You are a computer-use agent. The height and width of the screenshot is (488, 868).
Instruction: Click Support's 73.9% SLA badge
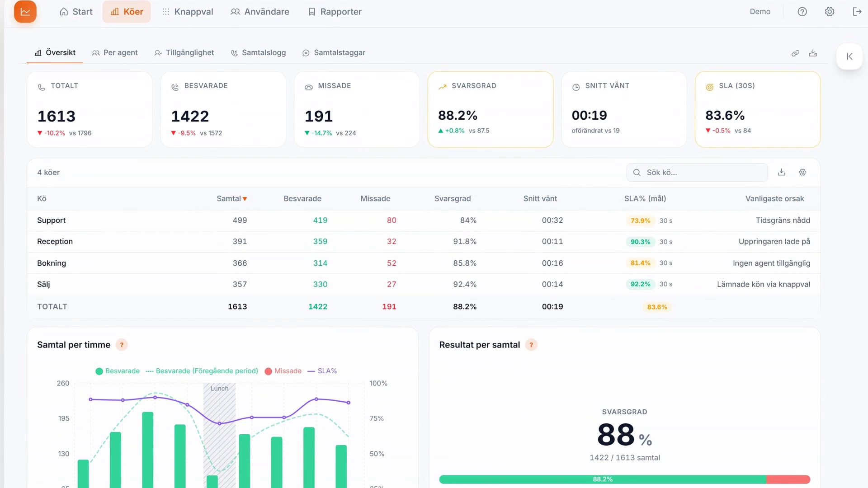pyautogui.click(x=640, y=221)
